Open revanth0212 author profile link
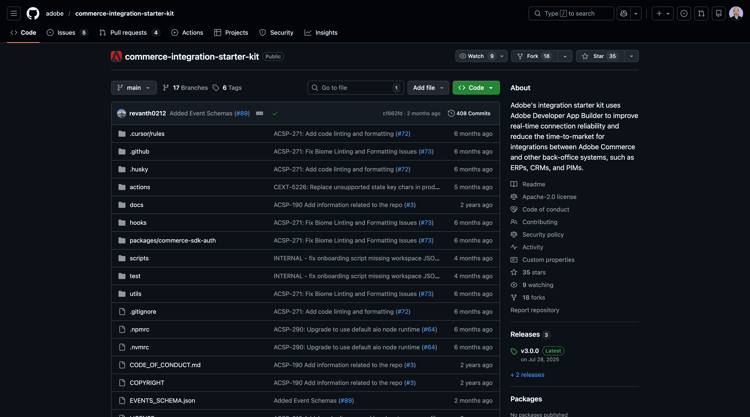The width and height of the screenshot is (750, 417). (x=147, y=113)
